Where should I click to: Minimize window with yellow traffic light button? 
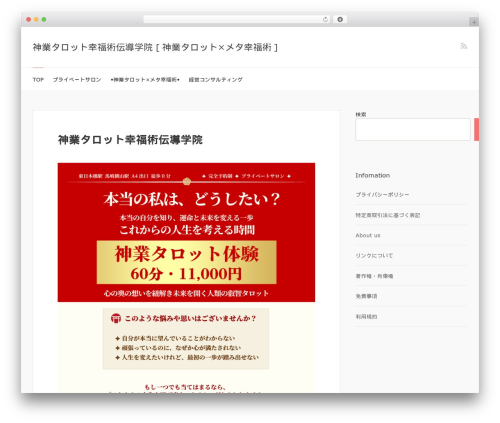point(36,20)
